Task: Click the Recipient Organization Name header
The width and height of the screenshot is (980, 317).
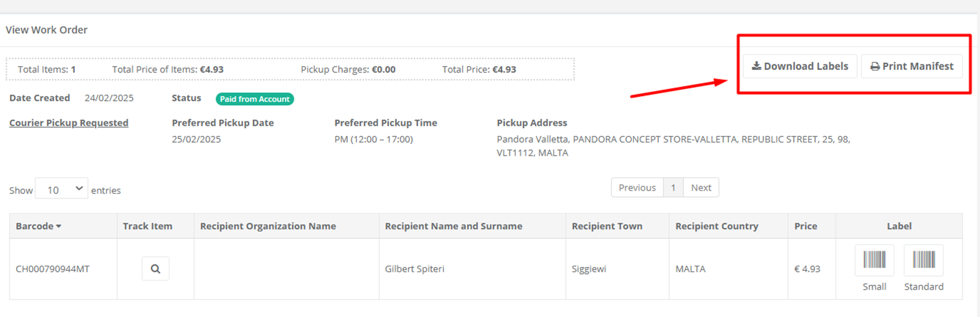Action: pyautogui.click(x=268, y=226)
